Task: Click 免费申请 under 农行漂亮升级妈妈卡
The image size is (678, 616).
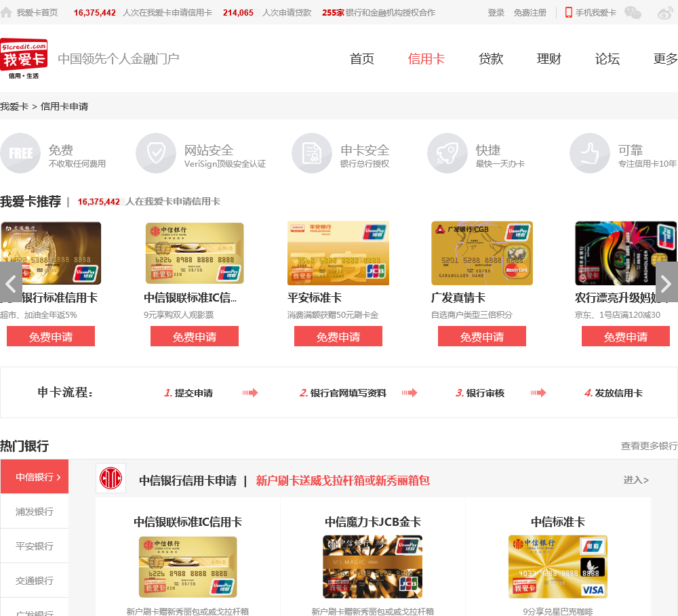Action: [x=626, y=336]
